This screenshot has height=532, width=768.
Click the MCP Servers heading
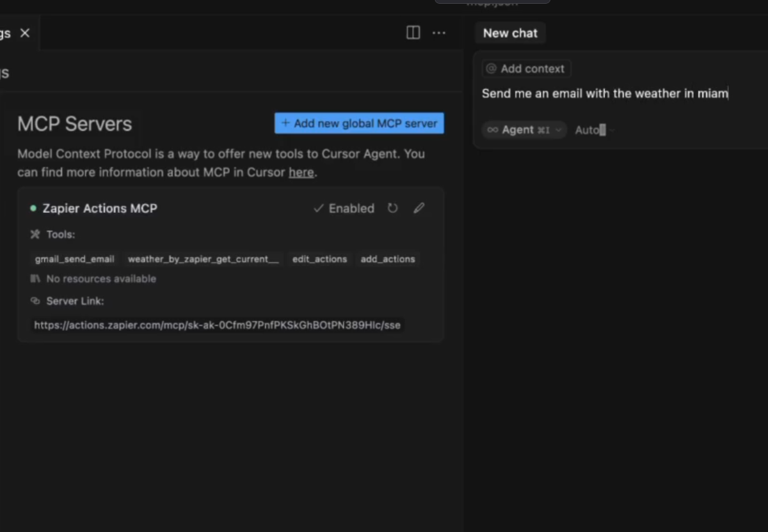pyautogui.click(x=75, y=124)
